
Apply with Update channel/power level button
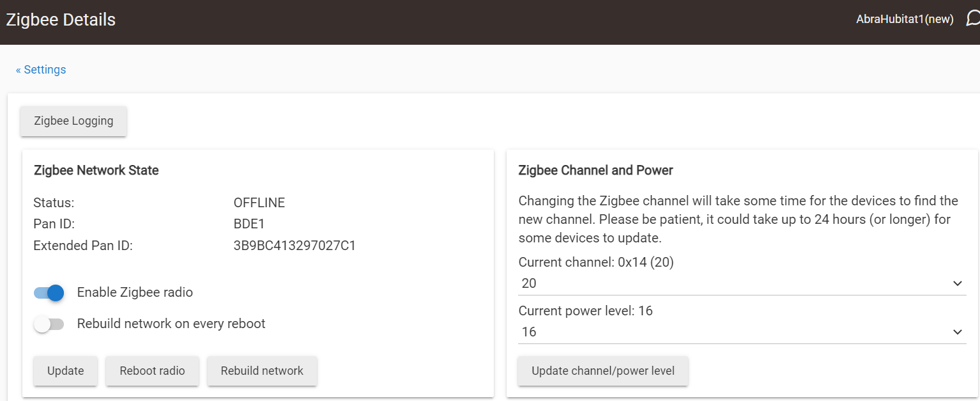603,371
